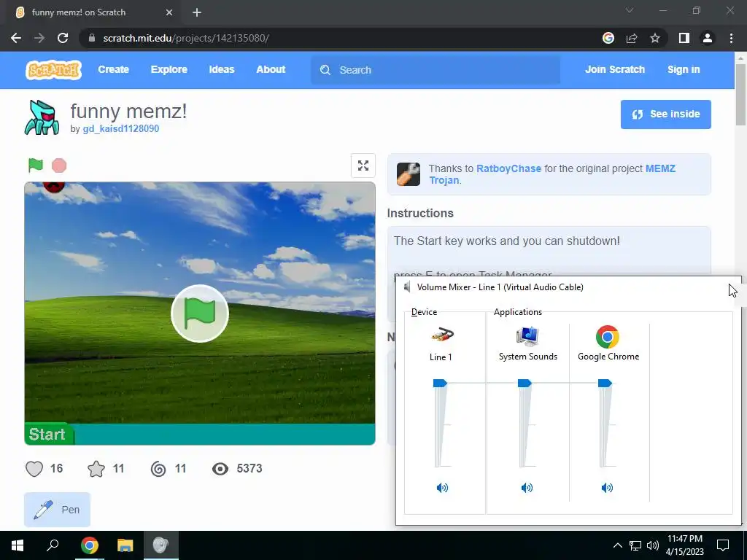Open a new browser tab
Screen dimensions: 747x560
[x=197, y=12]
